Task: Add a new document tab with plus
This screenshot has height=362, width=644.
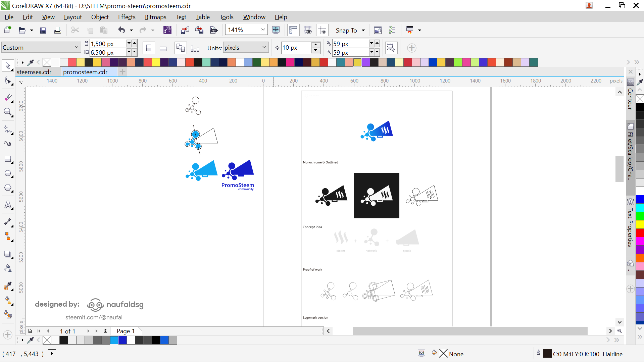Action: (122, 72)
